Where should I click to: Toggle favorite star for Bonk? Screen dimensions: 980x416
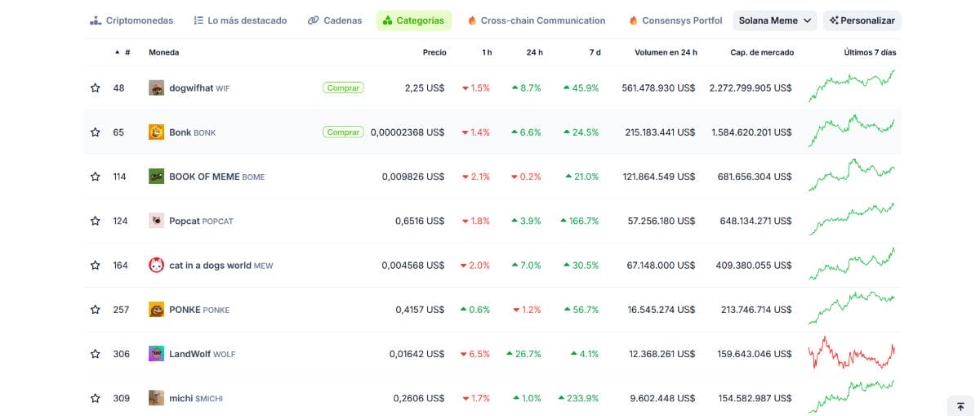[x=96, y=132]
